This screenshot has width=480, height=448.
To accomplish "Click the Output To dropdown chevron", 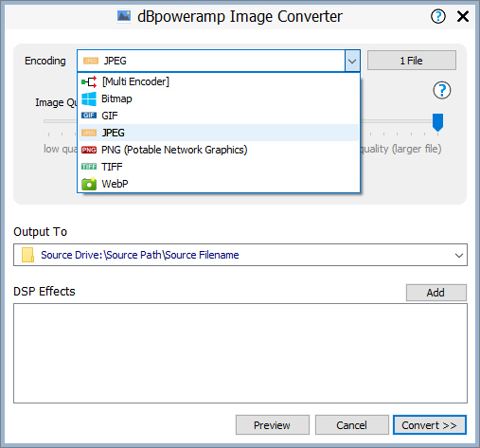I will pos(459,255).
